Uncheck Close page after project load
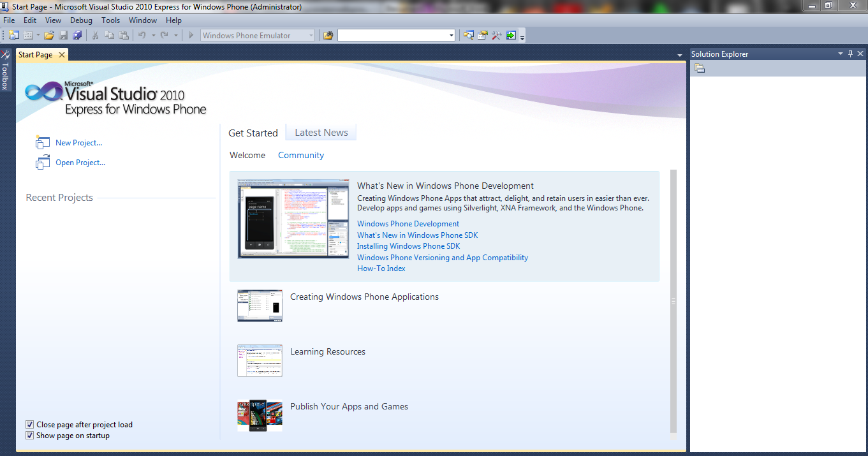868x456 pixels. pos(29,425)
